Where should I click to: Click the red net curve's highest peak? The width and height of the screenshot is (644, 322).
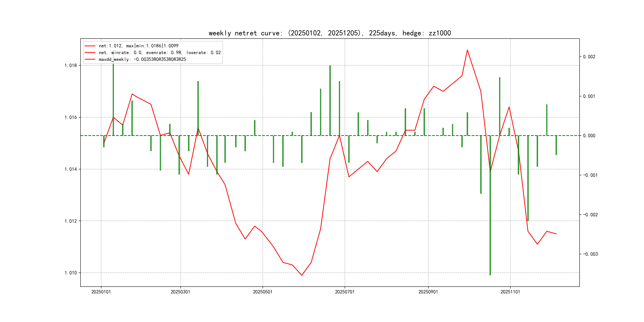(x=467, y=50)
